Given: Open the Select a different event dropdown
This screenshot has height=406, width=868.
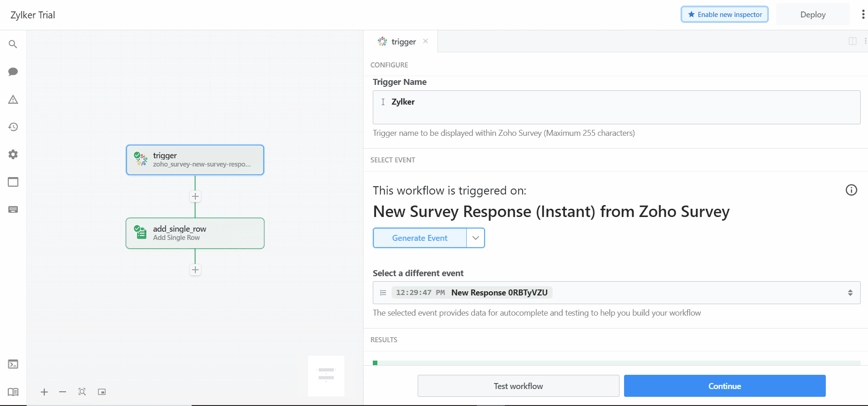Looking at the screenshot, I should coord(616,293).
